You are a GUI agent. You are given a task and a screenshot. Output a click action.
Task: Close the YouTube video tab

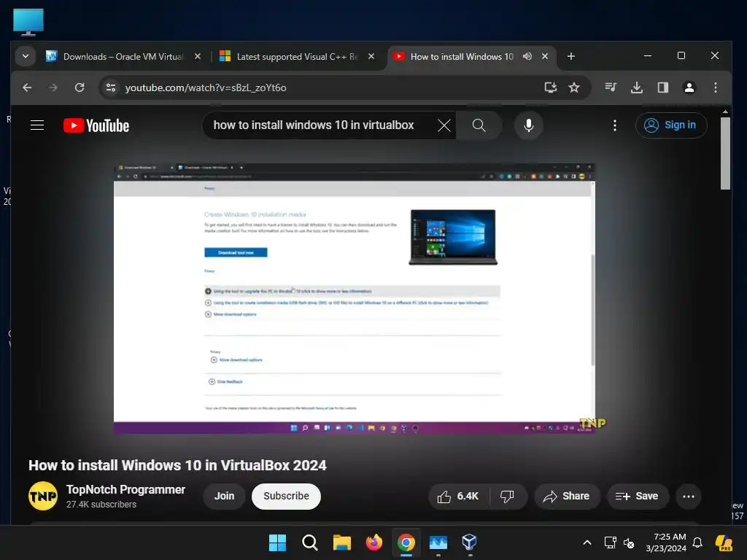click(x=544, y=56)
